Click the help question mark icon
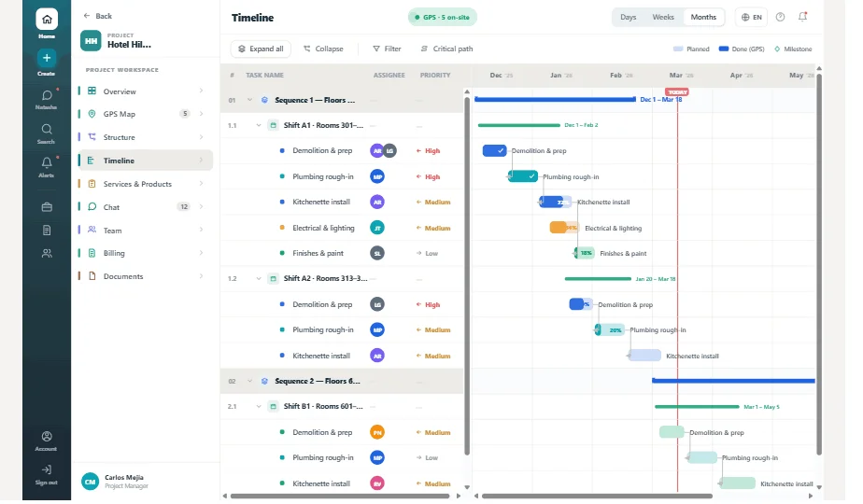 pos(780,17)
